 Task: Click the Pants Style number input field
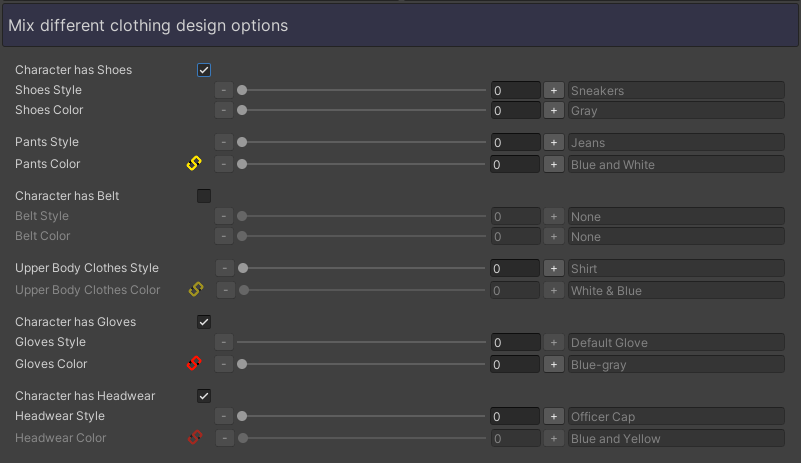[515, 142]
